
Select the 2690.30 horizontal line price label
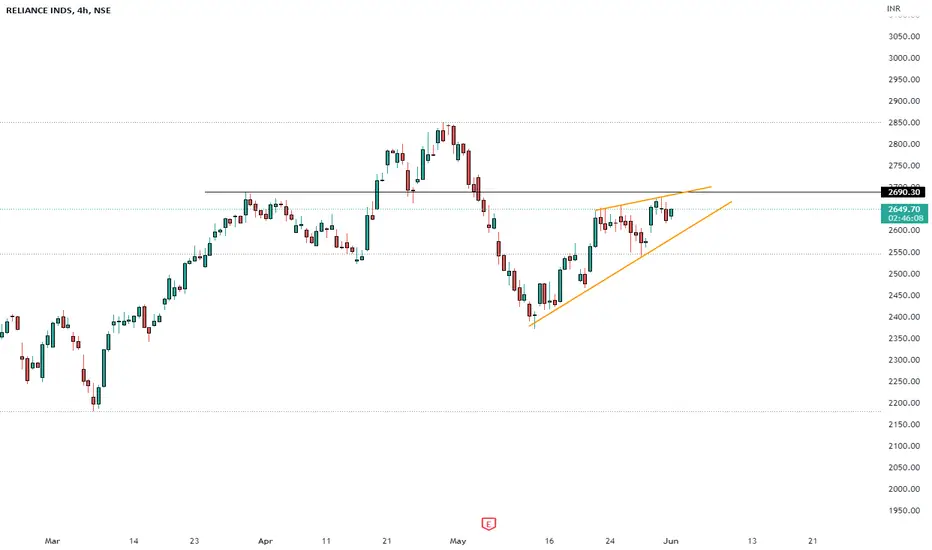pyautogui.click(x=903, y=192)
